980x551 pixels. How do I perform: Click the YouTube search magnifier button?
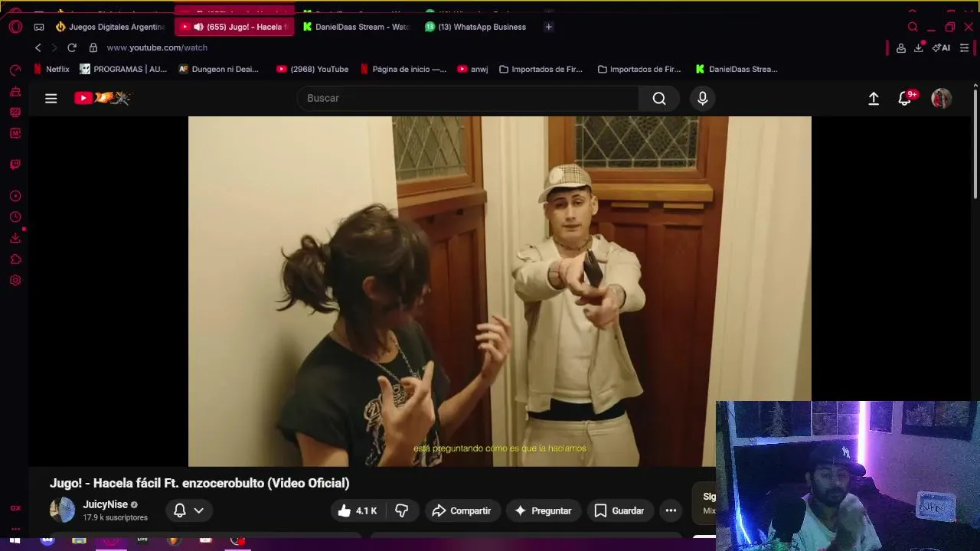[x=659, y=98]
